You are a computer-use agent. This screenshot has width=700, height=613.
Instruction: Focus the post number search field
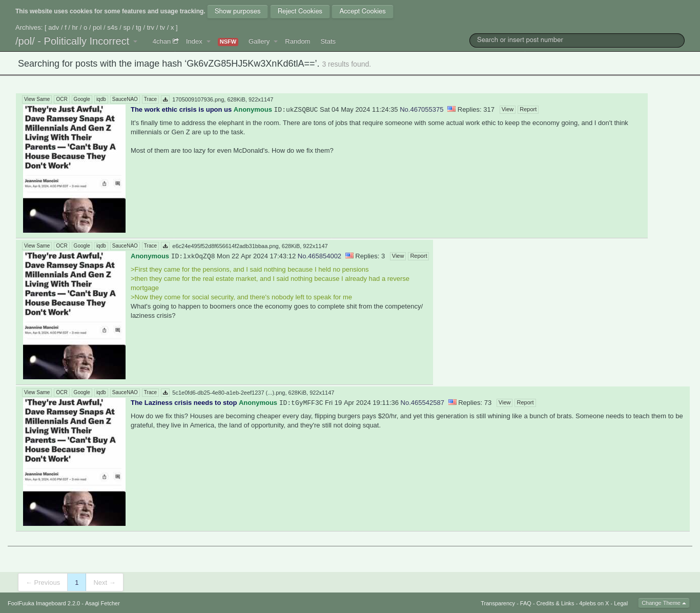[577, 40]
